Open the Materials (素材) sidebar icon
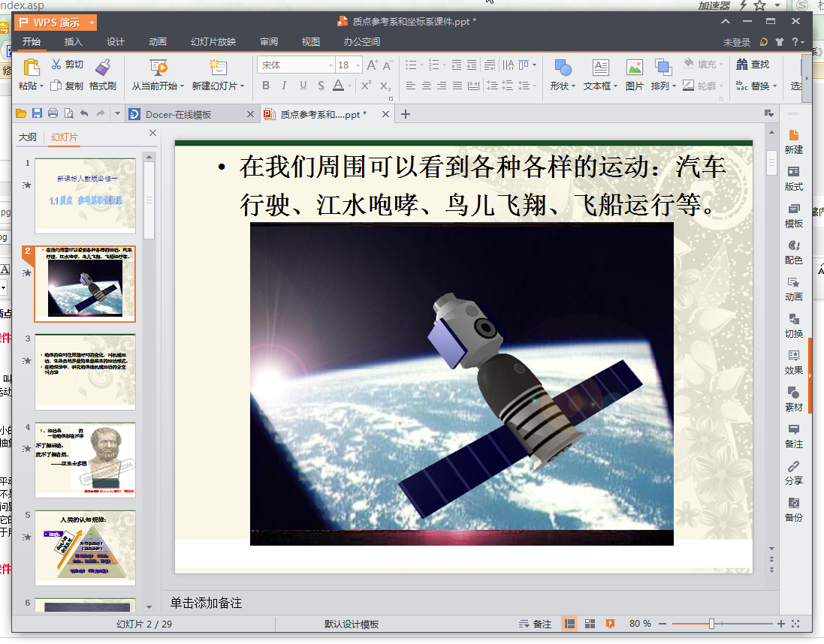The height and width of the screenshot is (644, 824). coord(793,393)
